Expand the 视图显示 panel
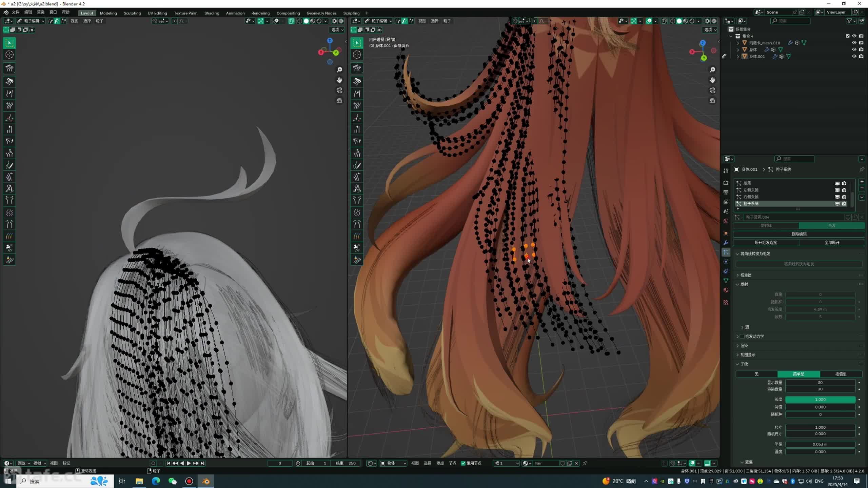The image size is (868, 488). [x=747, y=354]
